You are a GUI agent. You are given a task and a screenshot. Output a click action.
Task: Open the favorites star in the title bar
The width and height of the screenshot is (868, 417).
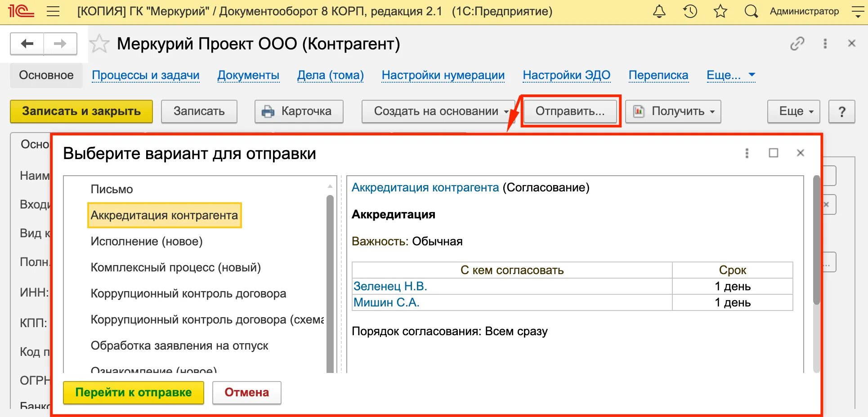click(720, 11)
